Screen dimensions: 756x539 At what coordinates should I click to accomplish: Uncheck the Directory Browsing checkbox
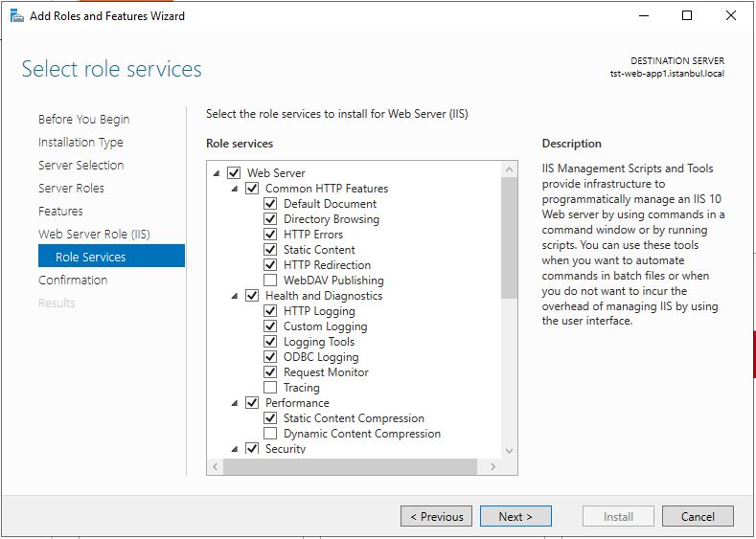(270, 218)
